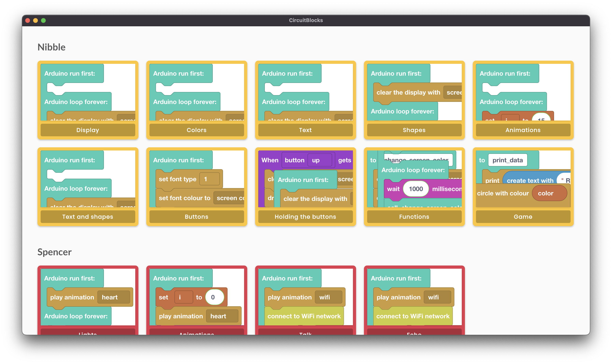This screenshot has height=364, width=612.
Task: Click the color block in Game preview
Action: [549, 193]
